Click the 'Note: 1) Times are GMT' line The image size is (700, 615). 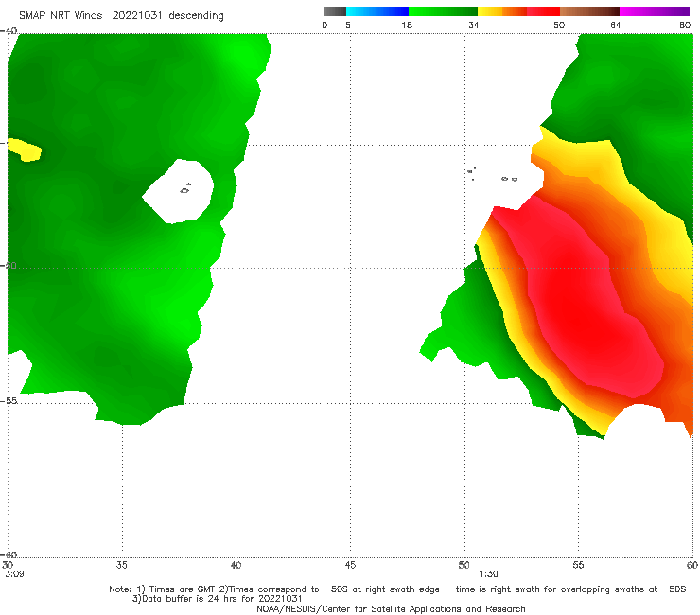point(397,589)
